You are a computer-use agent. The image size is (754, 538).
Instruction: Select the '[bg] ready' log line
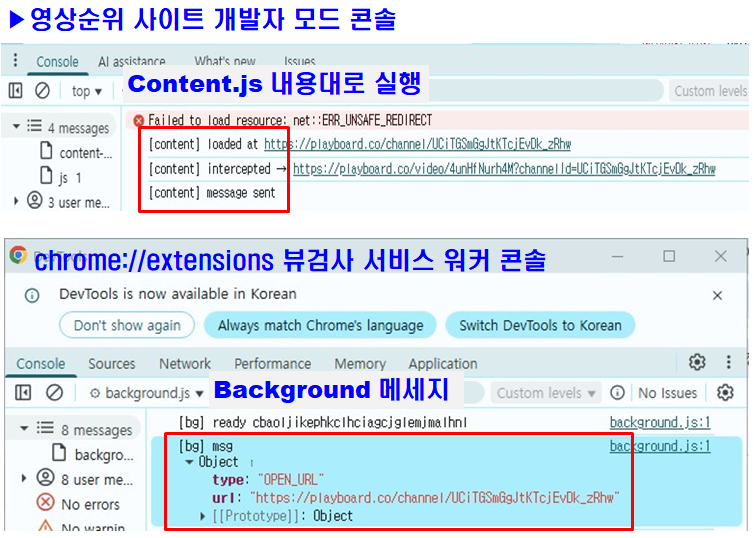click(322, 423)
